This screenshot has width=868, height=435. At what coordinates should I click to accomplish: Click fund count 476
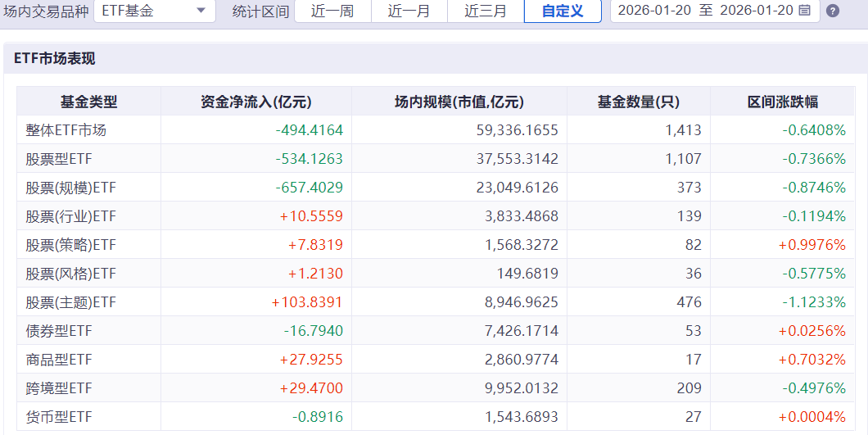click(689, 302)
